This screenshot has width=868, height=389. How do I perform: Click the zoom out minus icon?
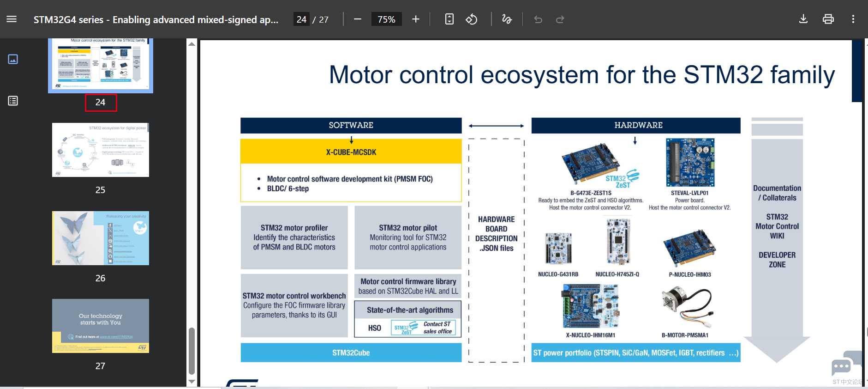(x=358, y=19)
